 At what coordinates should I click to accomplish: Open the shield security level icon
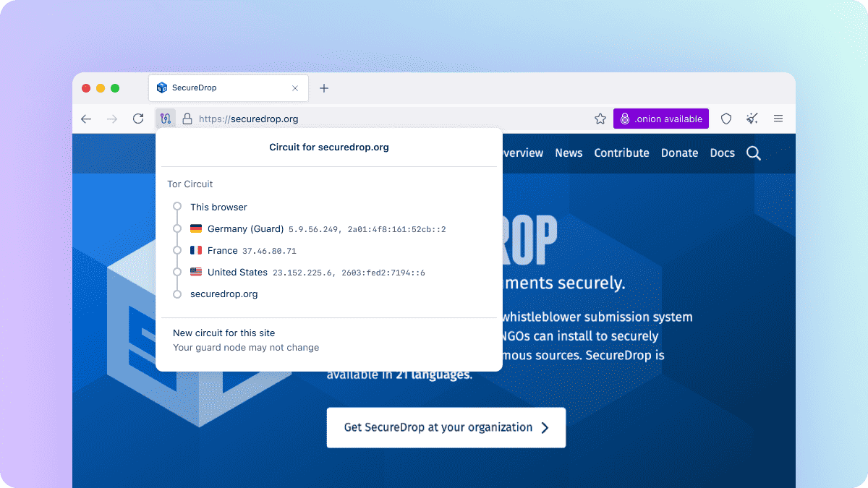coord(726,119)
